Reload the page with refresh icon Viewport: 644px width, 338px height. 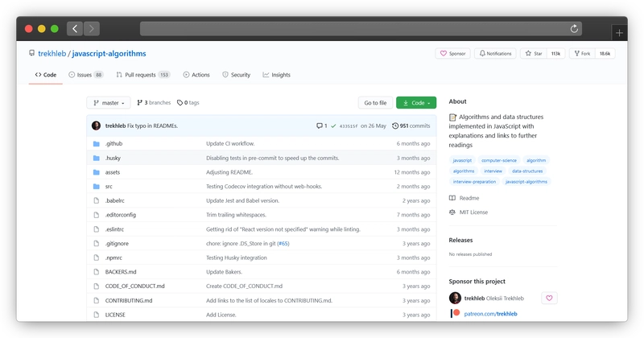pyautogui.click(x=574, y=28)
